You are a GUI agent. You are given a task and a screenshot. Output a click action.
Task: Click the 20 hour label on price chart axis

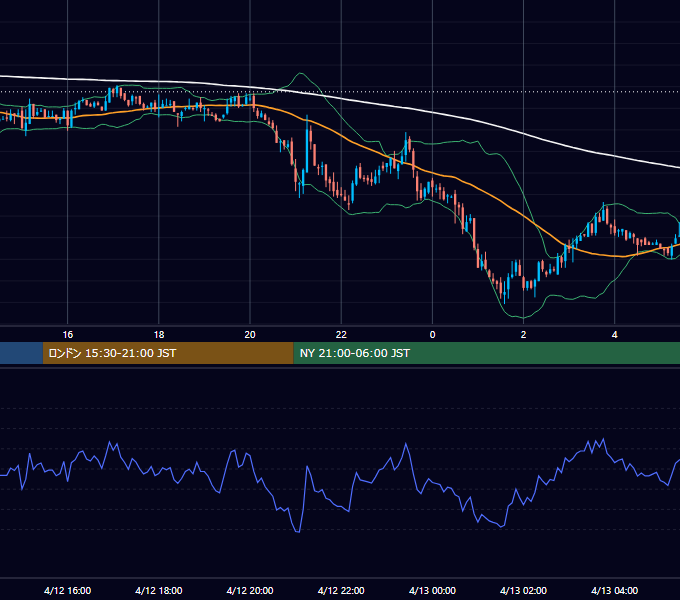click(250, 334)
